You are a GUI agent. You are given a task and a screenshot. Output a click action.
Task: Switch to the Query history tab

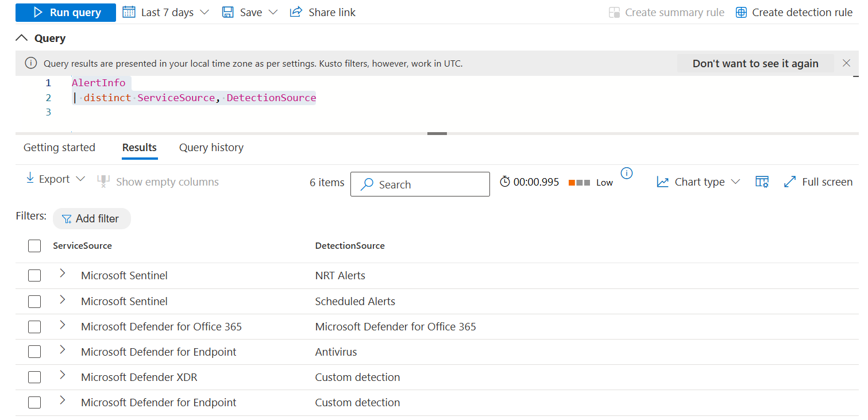211,148
